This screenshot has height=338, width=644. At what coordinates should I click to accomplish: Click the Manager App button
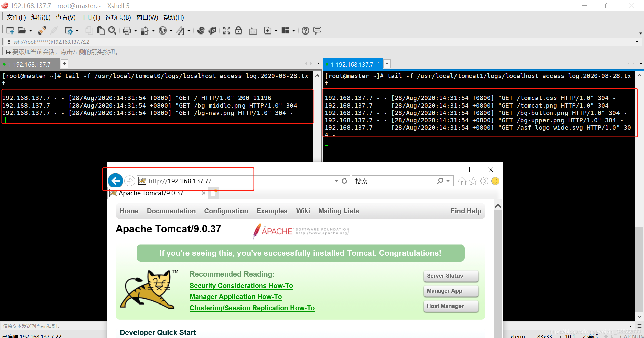(451, 291)
